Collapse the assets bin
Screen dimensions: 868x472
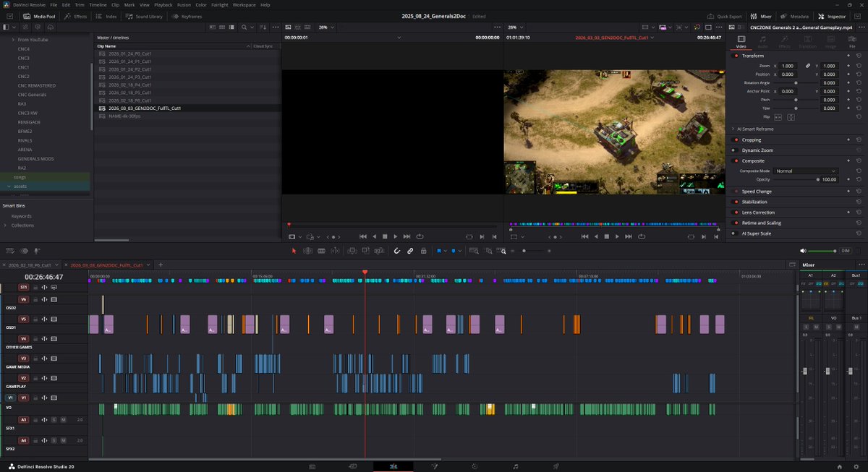9,186
